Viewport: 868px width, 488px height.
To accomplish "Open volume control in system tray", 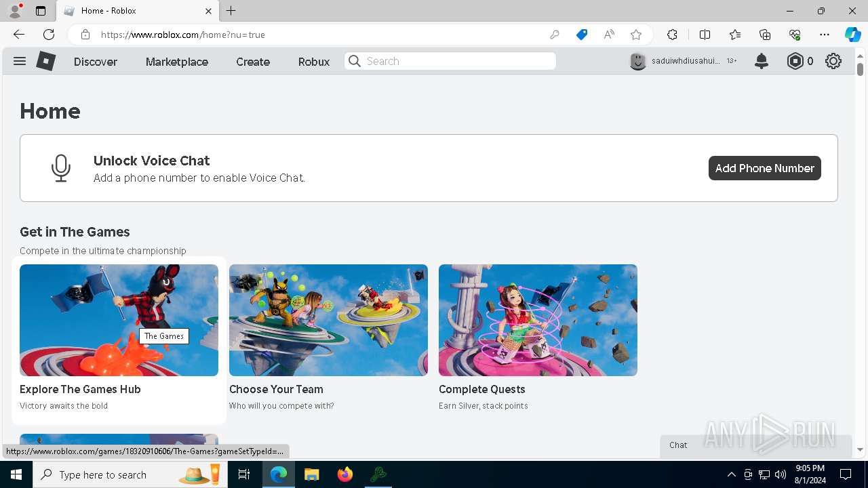I will pyautogui.click(x=781, y=474).
